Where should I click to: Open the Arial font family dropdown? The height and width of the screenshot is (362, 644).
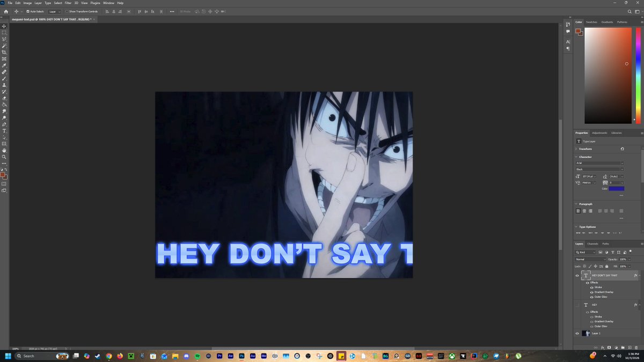pyautogui.click(x=600, y=163)
